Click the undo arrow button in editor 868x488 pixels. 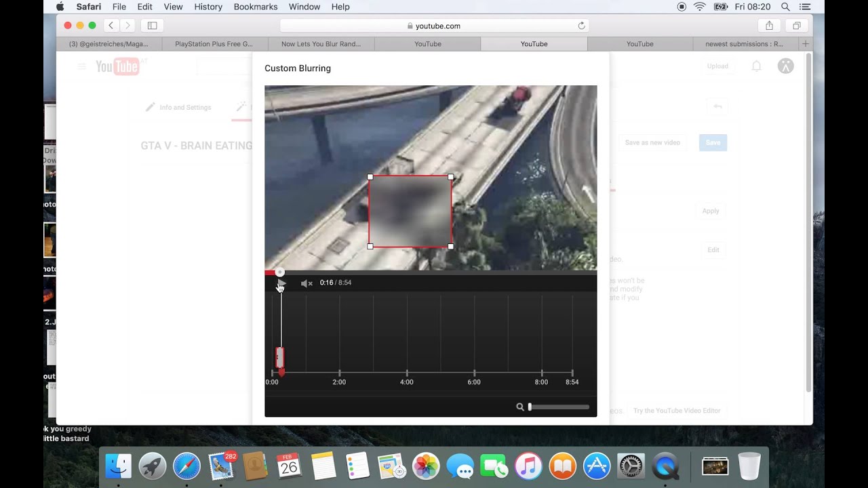click(717, 106)
